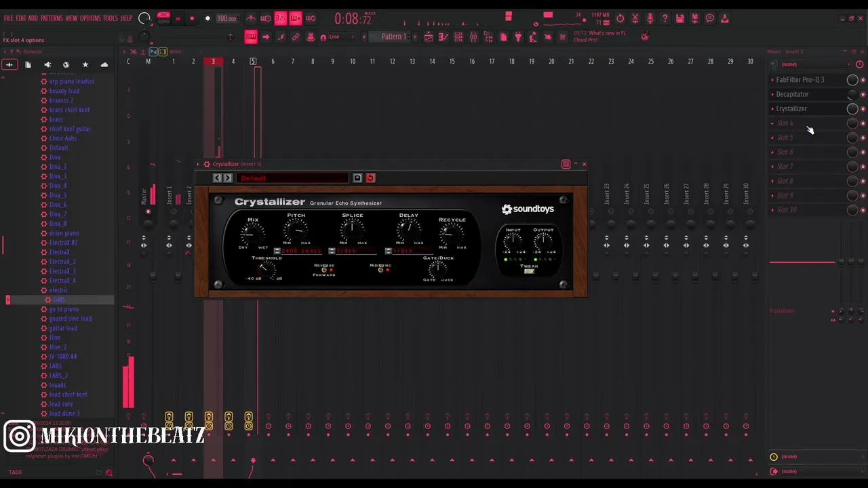868x488 pixels.
Task: Open the EDIT menu
Action: point(21,18)
